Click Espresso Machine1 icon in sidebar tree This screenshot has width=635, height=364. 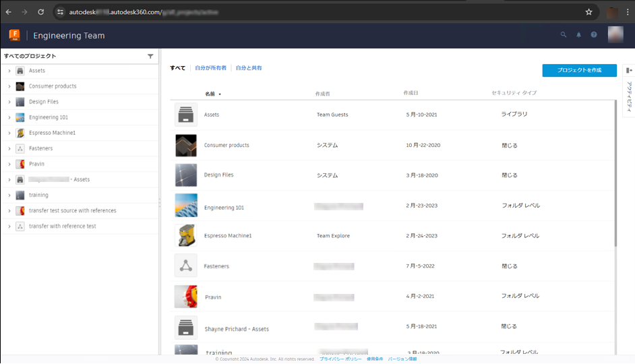20,133
